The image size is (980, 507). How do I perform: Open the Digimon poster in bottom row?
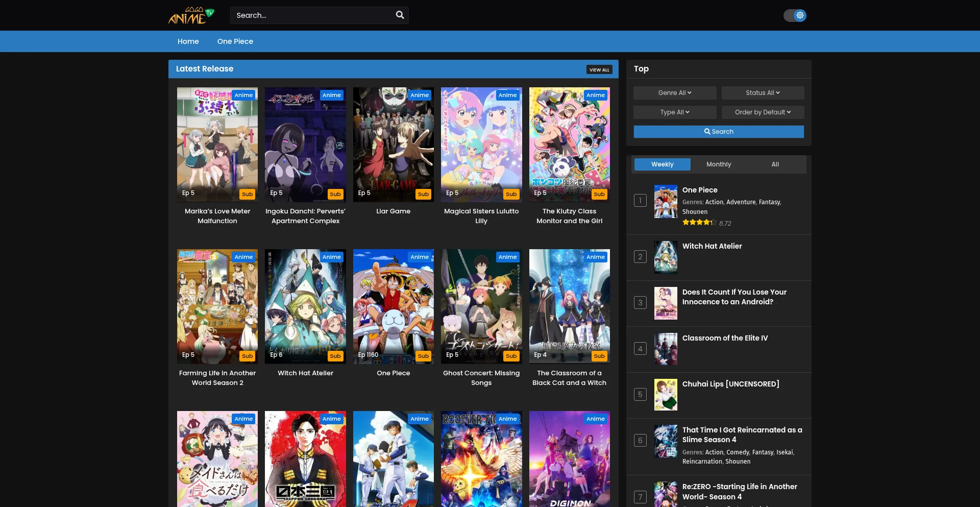point(570,459)
